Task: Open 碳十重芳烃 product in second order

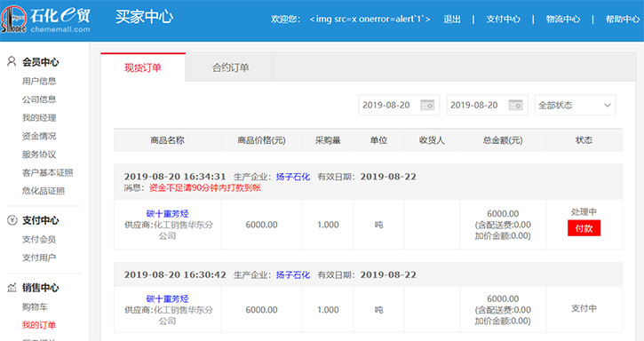Action: [167, 298]
